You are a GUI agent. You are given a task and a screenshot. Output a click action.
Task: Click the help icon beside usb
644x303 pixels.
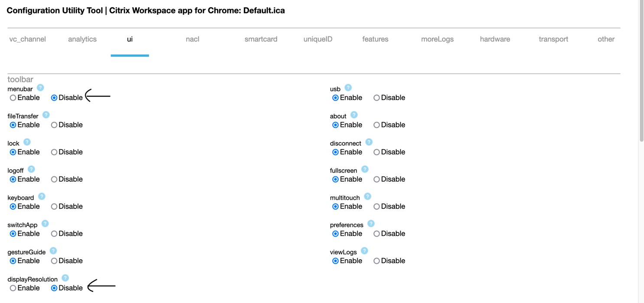click(x=348, y=88)
